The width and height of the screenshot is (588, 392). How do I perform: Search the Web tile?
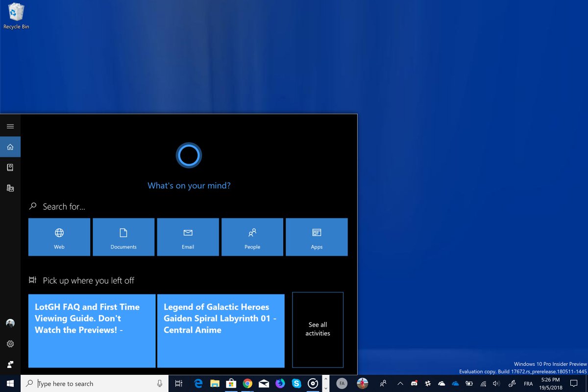coord(59,237)
